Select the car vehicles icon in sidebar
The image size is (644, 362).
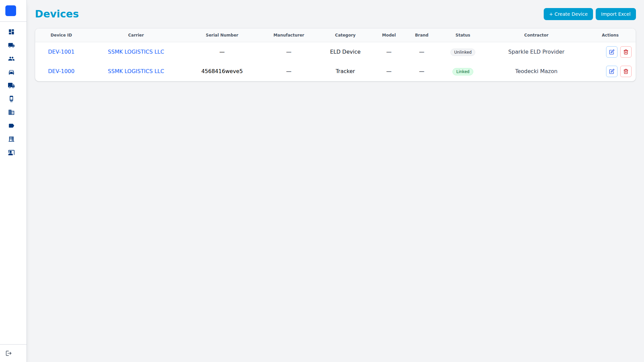tap(11, 72)
